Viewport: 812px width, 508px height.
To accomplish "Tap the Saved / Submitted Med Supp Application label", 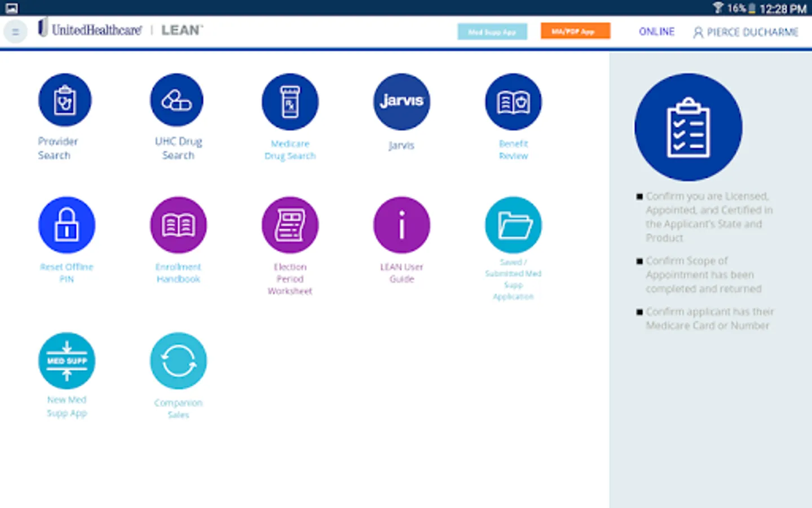I will (513, 279).
